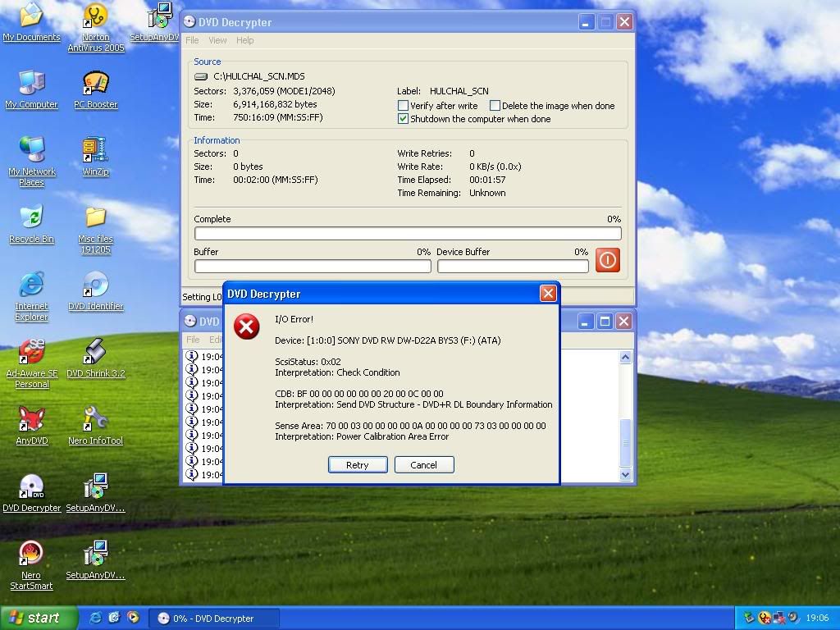Click the Nero StartSmart desktop shortcut

coord(32,565)
